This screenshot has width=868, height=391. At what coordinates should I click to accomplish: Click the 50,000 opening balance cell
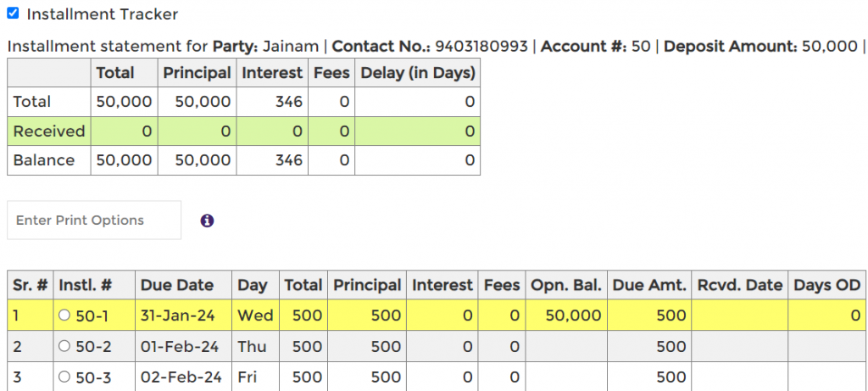pos(566,316)
